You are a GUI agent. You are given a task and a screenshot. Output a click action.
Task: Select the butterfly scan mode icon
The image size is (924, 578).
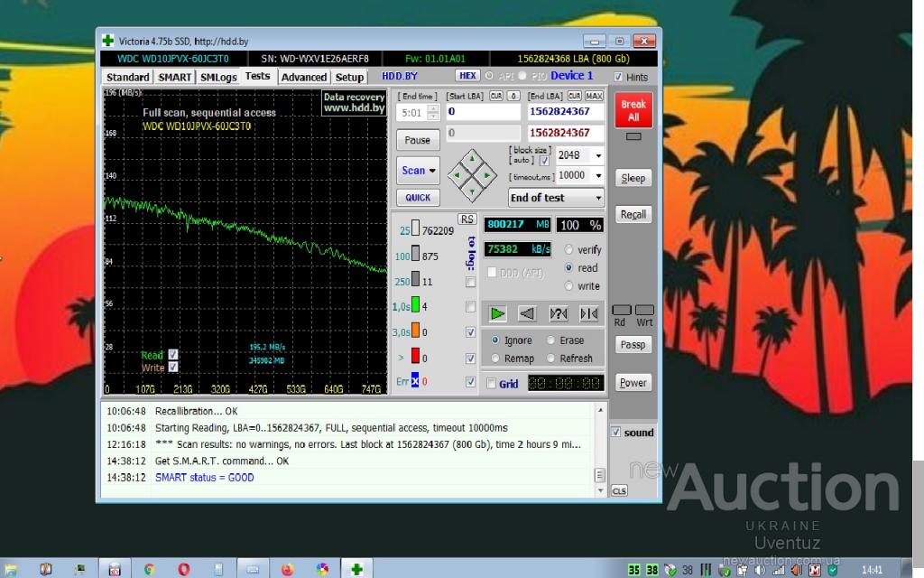(x=588, y=313)
